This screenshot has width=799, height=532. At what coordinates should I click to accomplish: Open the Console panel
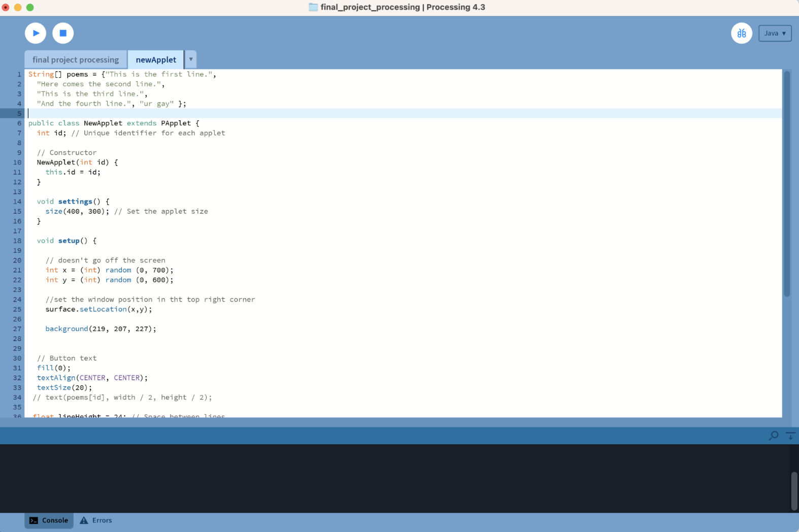pyautogui.click(x=49, y=520)
